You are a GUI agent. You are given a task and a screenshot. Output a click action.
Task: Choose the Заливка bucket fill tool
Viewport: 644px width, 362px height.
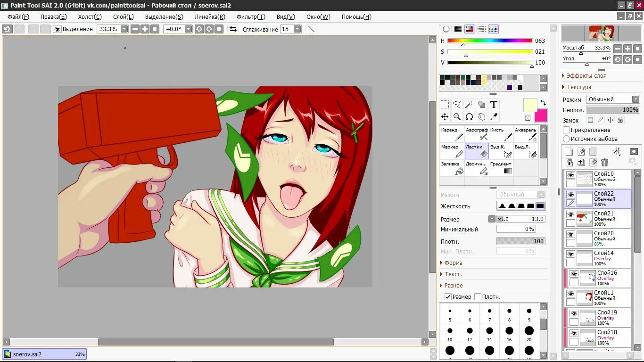click(452, 168)
